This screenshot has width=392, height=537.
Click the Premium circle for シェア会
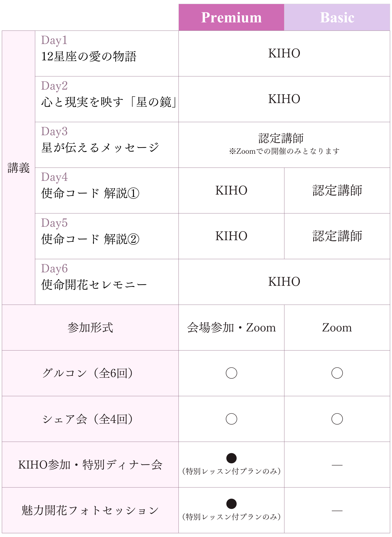231,419
